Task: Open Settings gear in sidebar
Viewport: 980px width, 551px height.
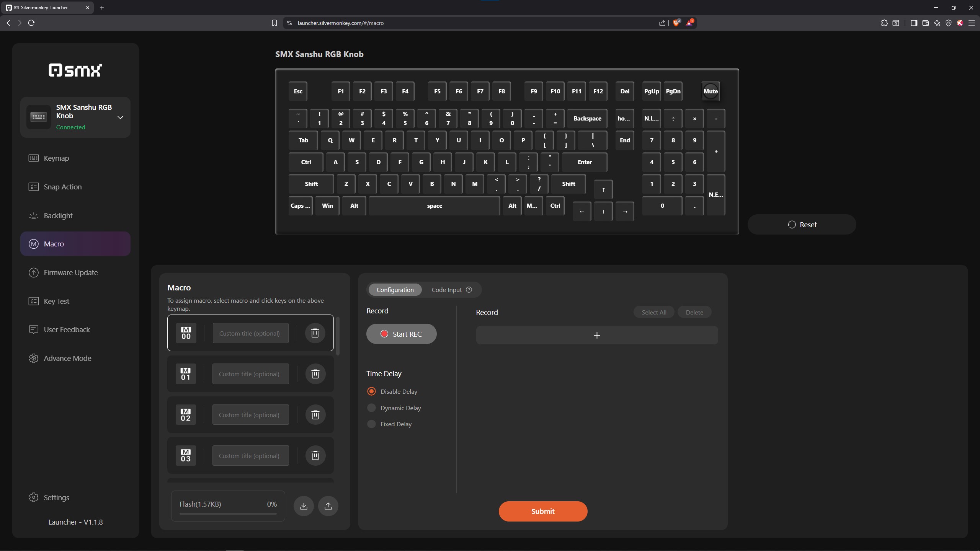Action: pos(34,497)
